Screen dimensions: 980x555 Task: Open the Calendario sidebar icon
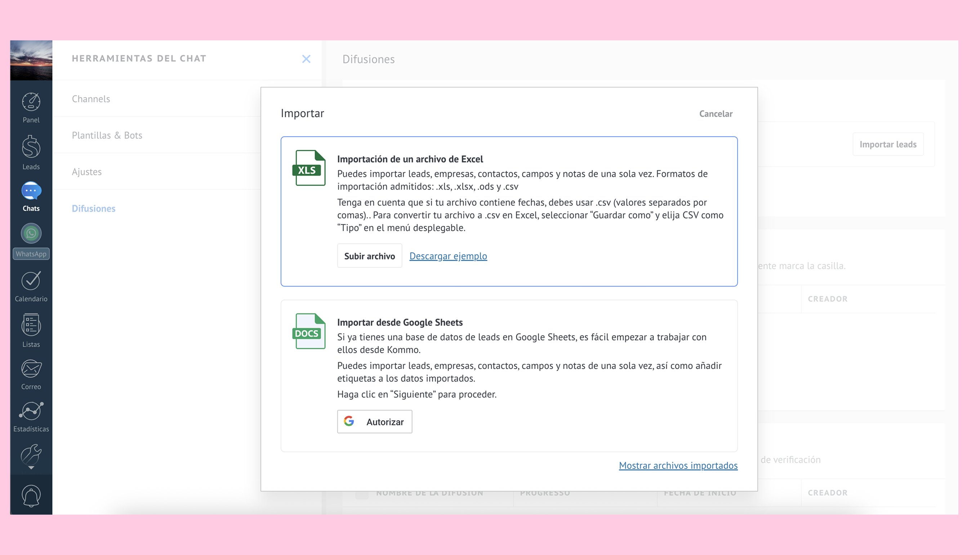click(x=31, y=281)
